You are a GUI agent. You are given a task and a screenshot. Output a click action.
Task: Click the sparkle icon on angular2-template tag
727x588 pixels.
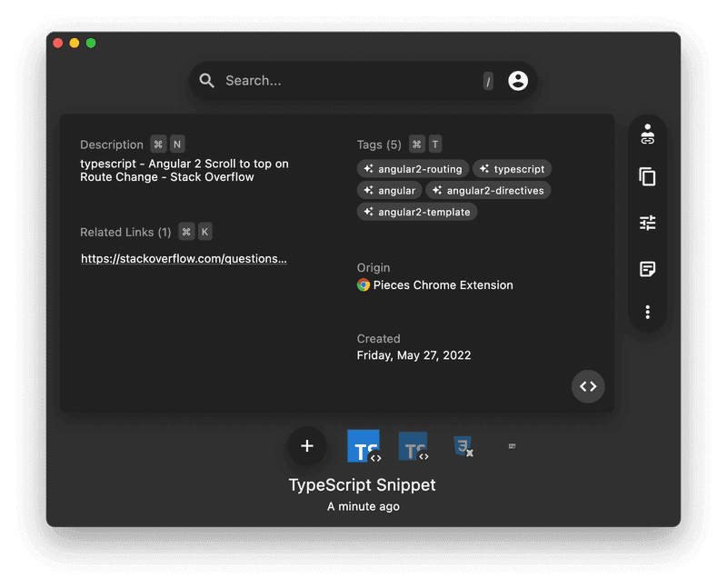click(x=369, y=212)
